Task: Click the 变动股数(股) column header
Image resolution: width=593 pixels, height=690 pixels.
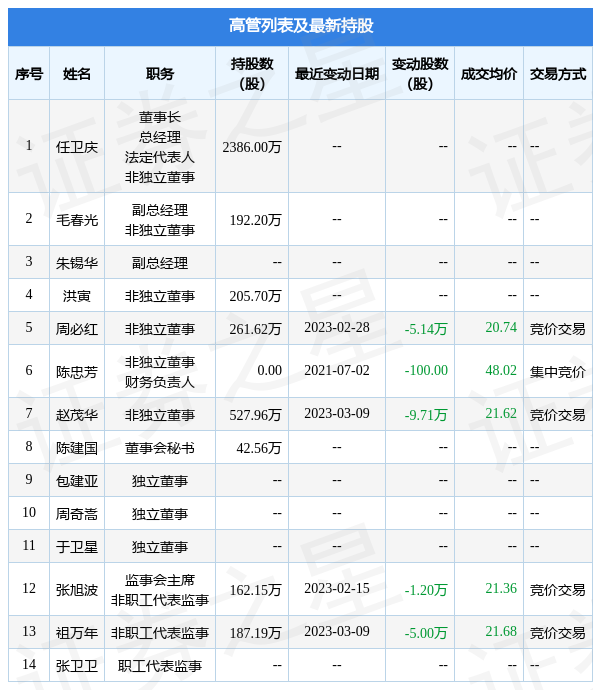Action: [420, 73]
